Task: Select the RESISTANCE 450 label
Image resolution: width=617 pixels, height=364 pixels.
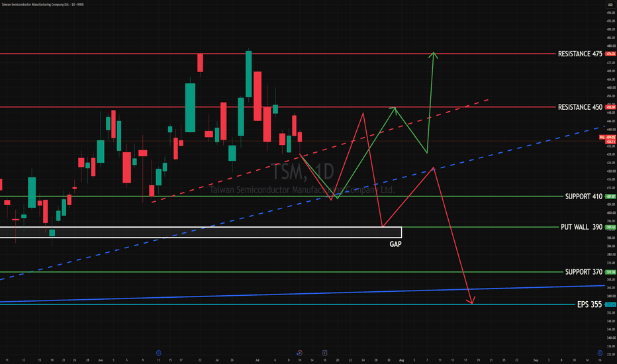Action: 580,107
